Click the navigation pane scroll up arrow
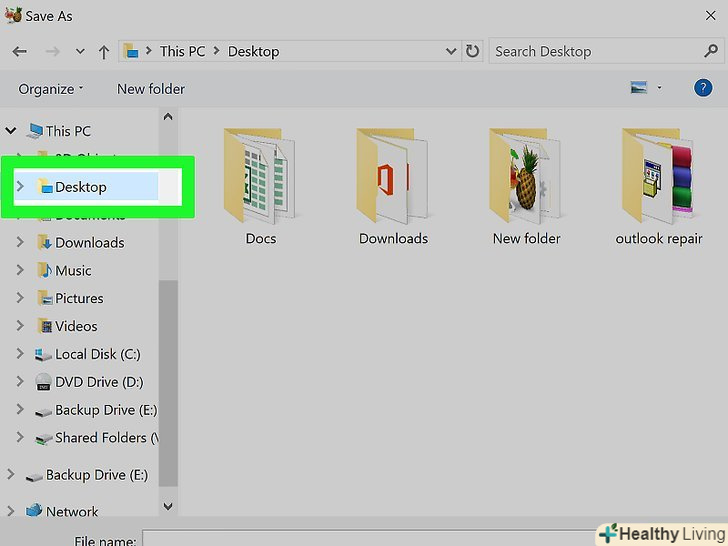 [168, 117]
